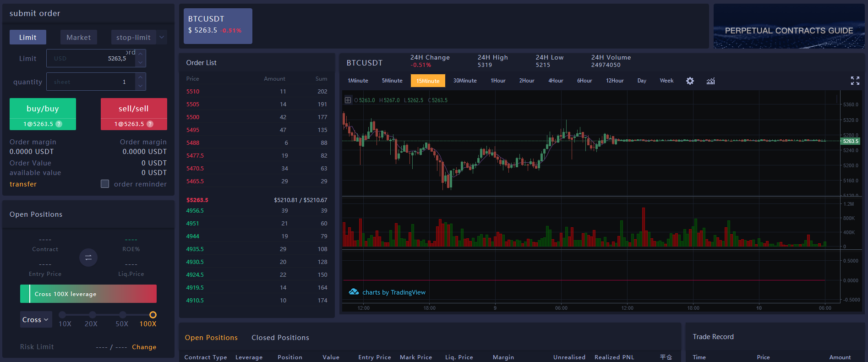This screenshot has width=868, height=362.
Task: Expand chart to fullscreen
Action: [855, 81]
